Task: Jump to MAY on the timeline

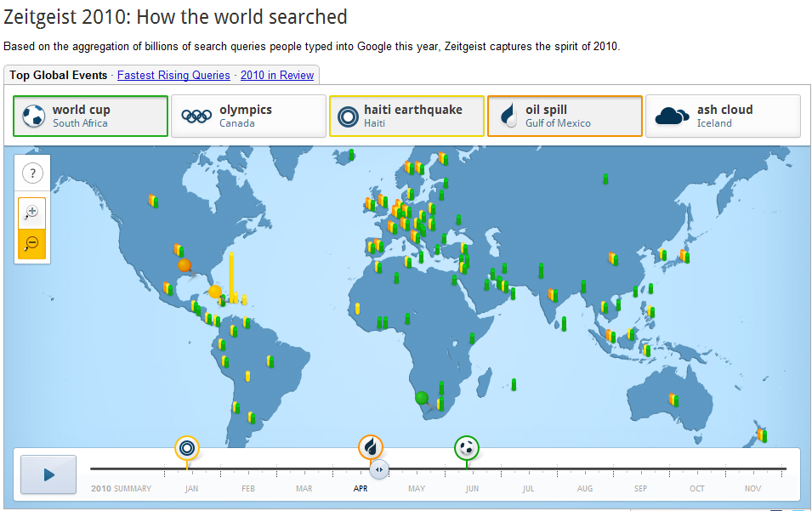Action: coord(417,488)
